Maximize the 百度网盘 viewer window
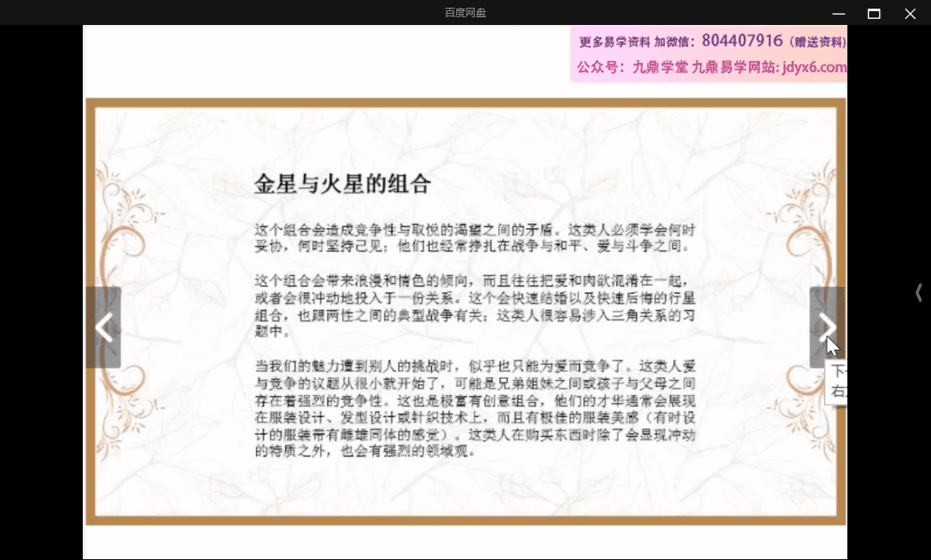The width and height of the screenshot is (931, 560). 873,13
